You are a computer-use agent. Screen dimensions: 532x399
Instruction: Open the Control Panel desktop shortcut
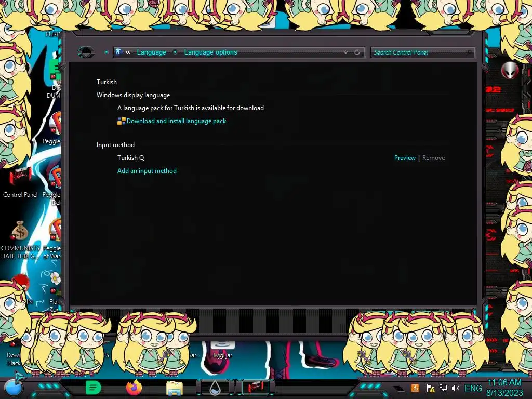20,182
